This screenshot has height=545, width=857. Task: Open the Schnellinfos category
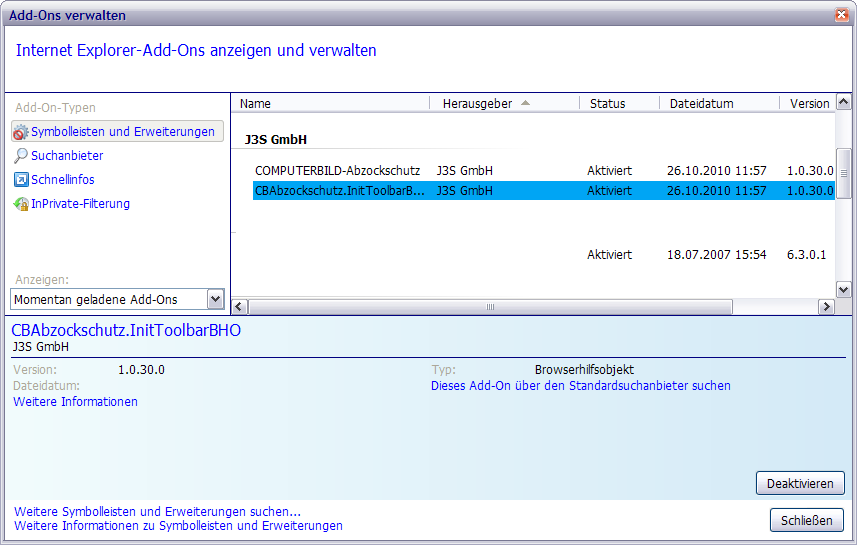pyautogui.click(x=55, y=180)
